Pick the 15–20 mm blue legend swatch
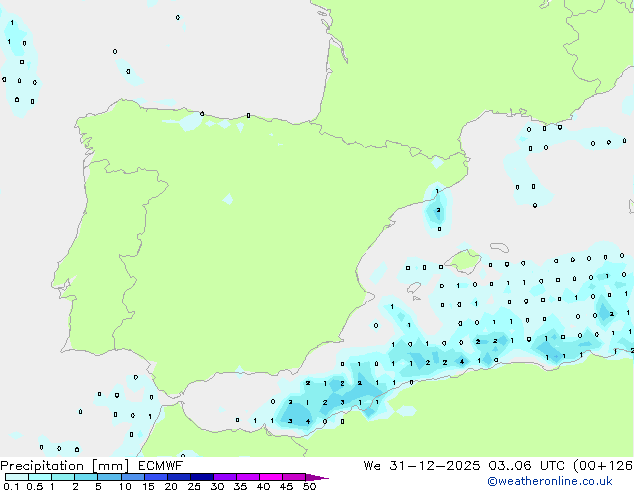Screen dimensions: 634x490 pos(155,477)
